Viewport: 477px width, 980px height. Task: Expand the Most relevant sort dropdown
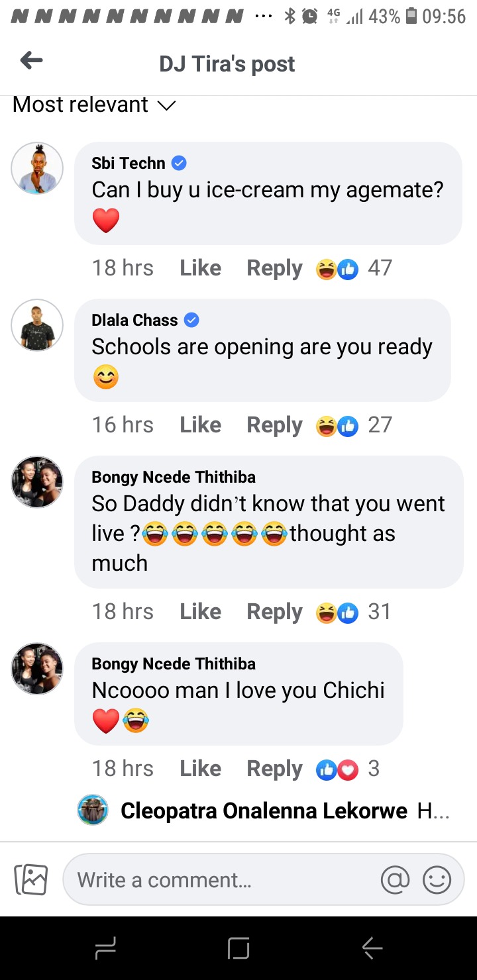(94, 105)
